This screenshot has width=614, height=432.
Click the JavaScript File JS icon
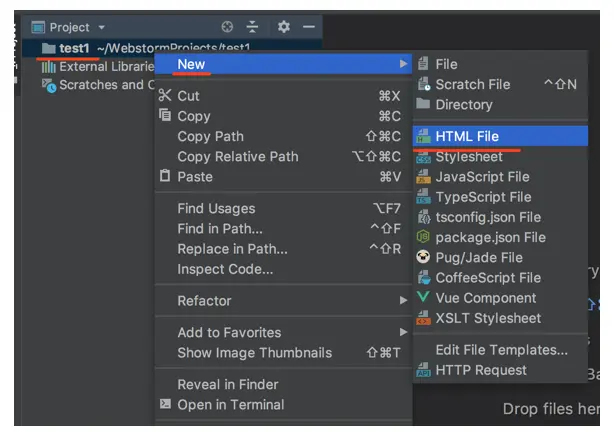(423, 177)
